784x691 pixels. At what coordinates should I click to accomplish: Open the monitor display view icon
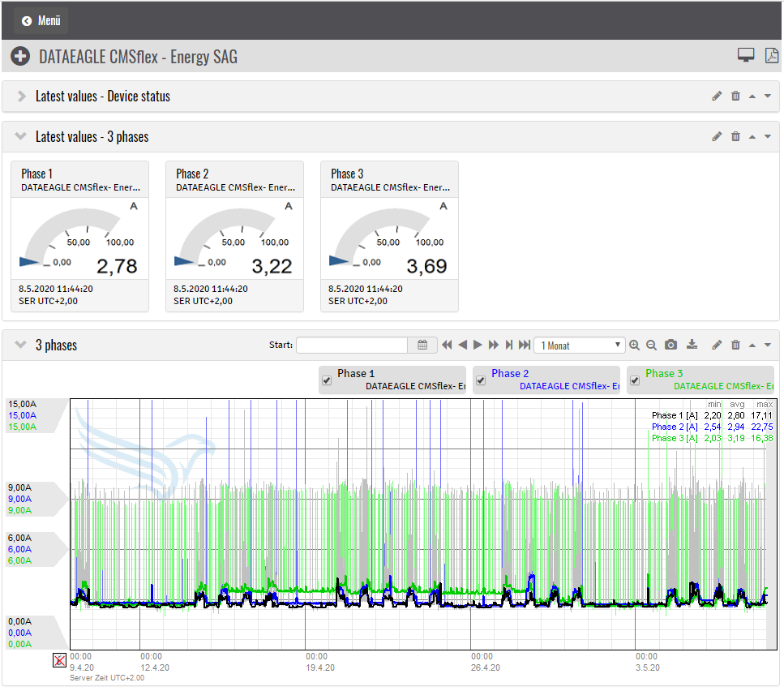pyautogui.click(x=746, y=55)
